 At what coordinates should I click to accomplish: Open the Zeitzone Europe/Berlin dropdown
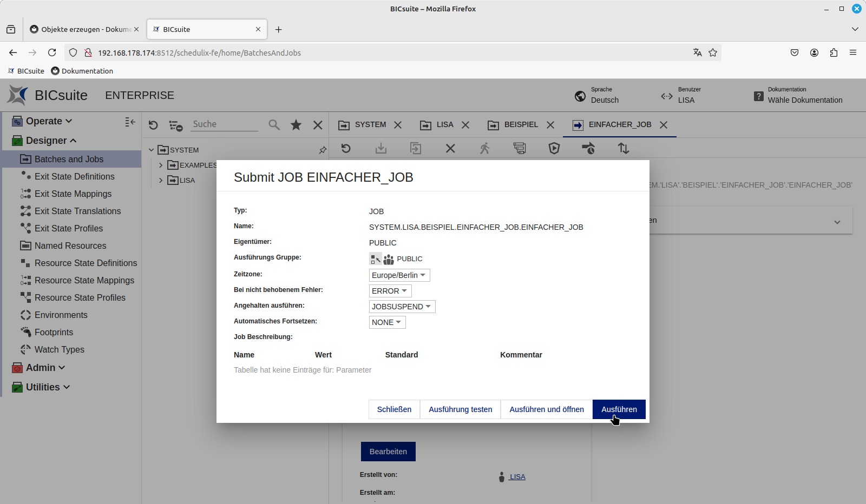coord(399,275)
